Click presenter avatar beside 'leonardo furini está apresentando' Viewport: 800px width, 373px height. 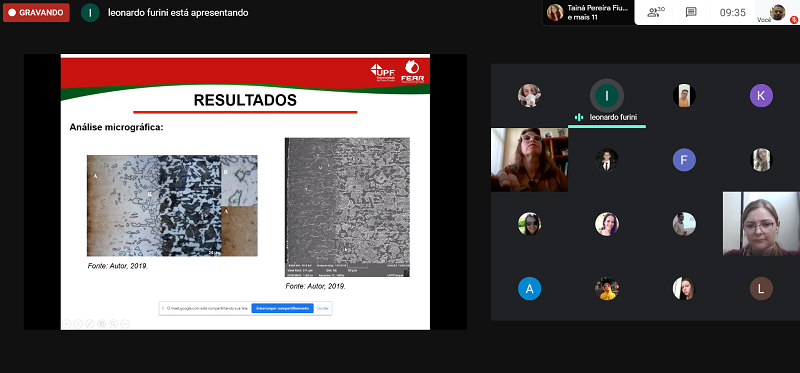coord(90,13)
